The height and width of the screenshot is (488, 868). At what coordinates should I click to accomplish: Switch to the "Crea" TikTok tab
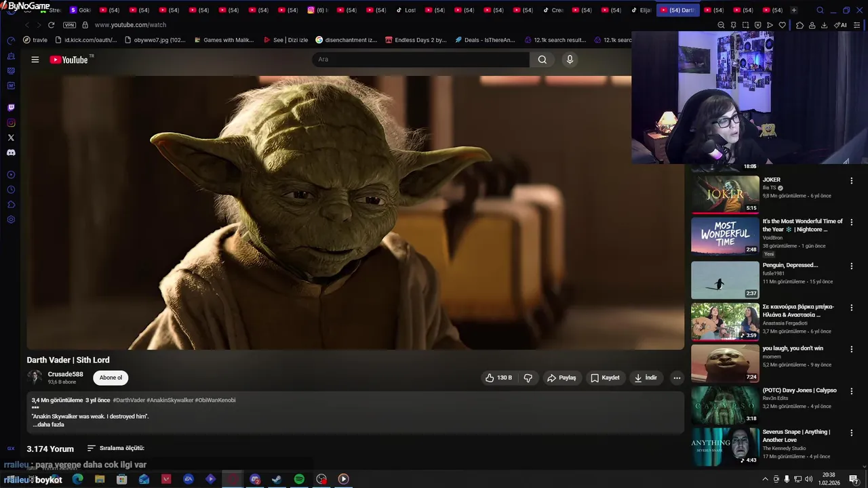553,10
